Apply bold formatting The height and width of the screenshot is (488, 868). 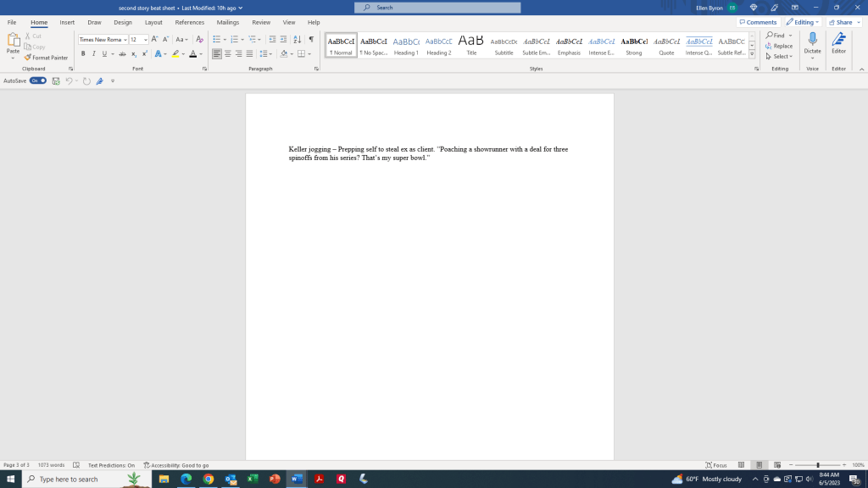point(83,53)
